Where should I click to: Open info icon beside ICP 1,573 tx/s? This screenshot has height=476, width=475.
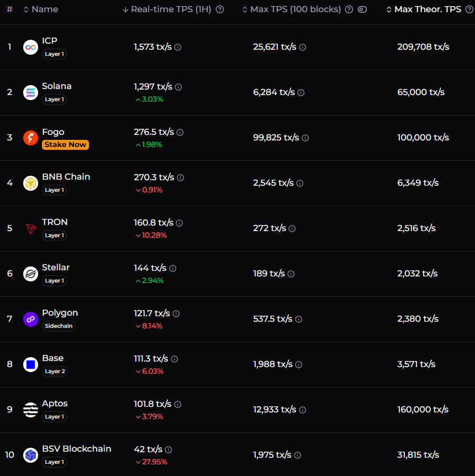(178, 48)
